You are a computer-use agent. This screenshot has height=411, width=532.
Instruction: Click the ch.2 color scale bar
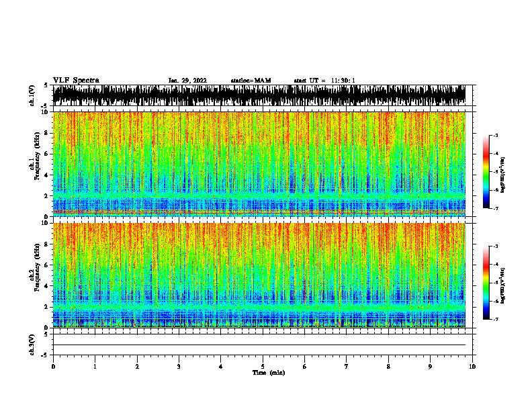(x=486, y=283)
